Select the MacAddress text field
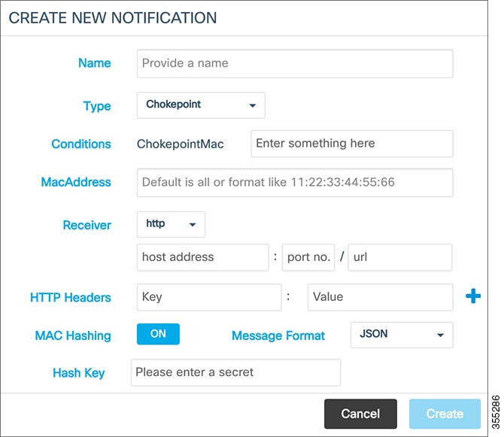 point(295,183)
